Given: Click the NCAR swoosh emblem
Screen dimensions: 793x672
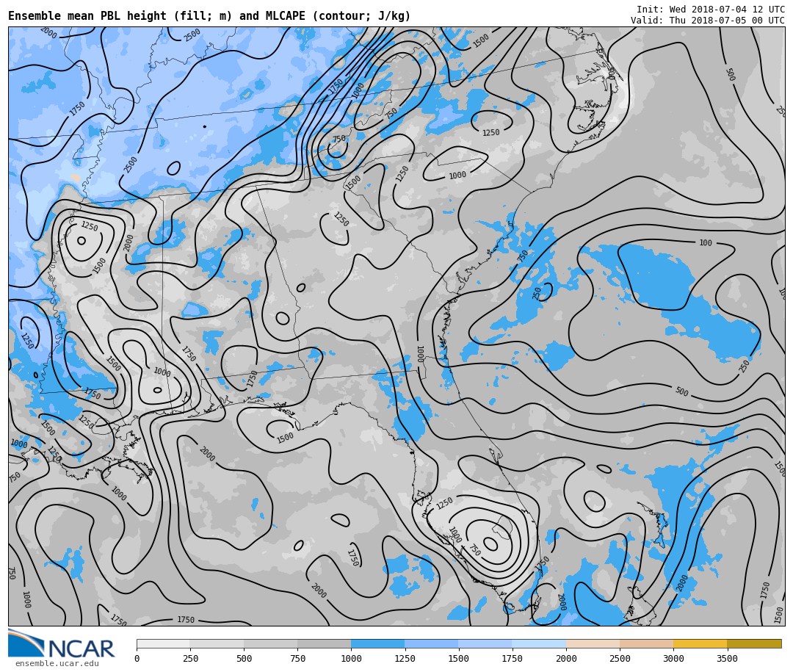Looking at the screenshot, I should click(26, 643).
